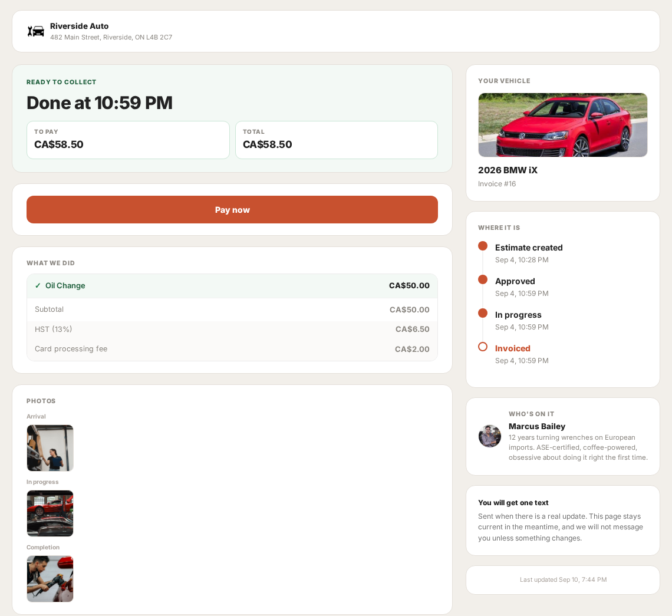Click the READY TO COLLECT status label
The width and height of the screenshot is (672, 616).
(x=61, y=82)
